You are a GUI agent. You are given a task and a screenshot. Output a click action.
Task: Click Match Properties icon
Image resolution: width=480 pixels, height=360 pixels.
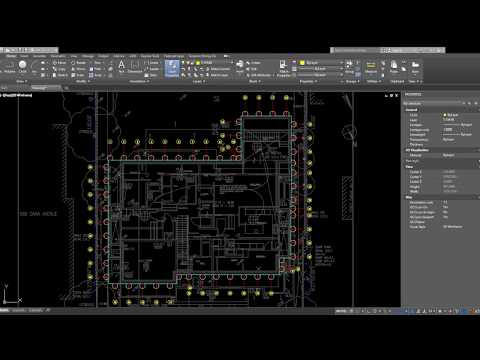point(283,69)
